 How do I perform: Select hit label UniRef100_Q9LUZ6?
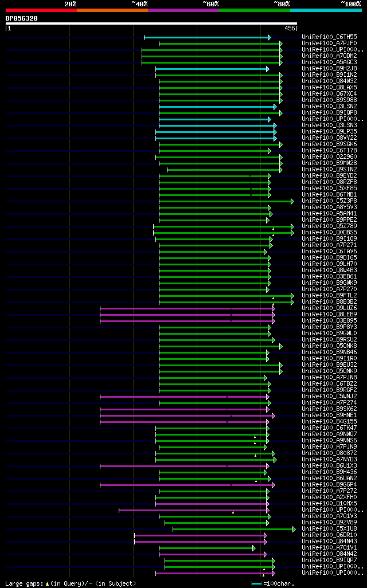(x=330, y=308)
